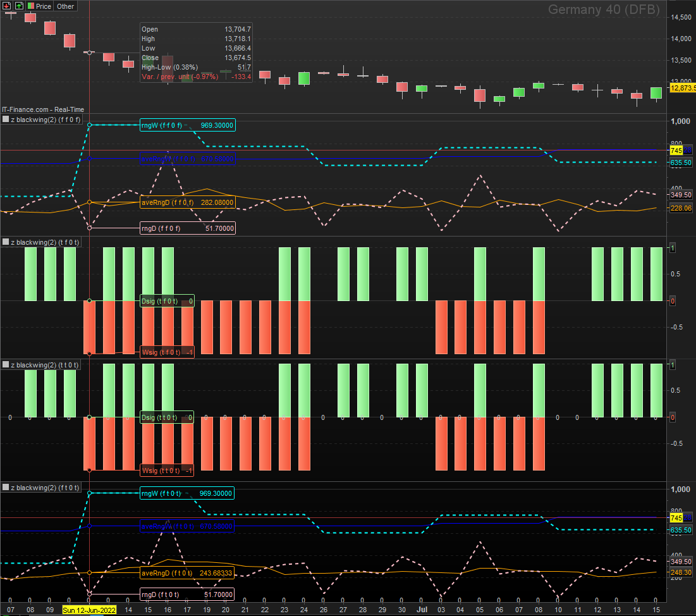Click the IT-Finance.com - Real-Time label
The image size is (696, 616).
(x=42, y=109)
